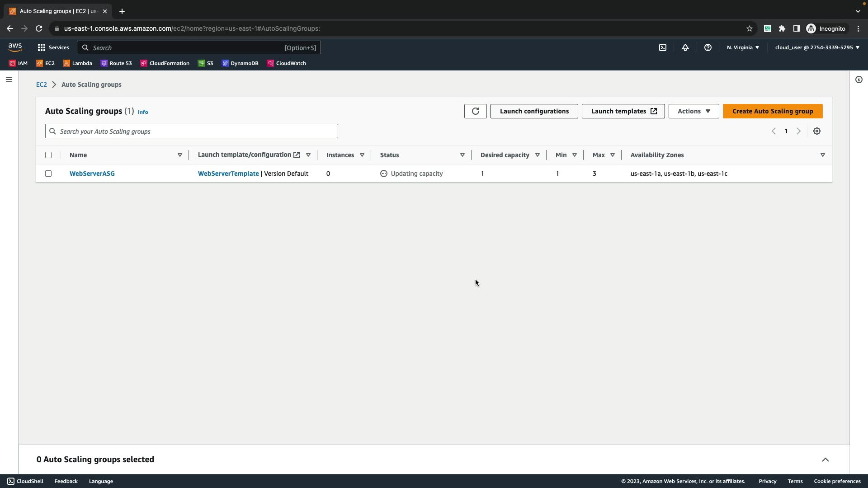Check the select-all groups checkbox
The image size is (868, 488).
click(x=48, y=155)
